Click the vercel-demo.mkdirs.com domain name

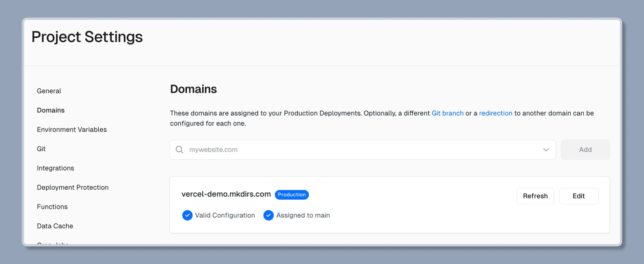pos(226,194)
